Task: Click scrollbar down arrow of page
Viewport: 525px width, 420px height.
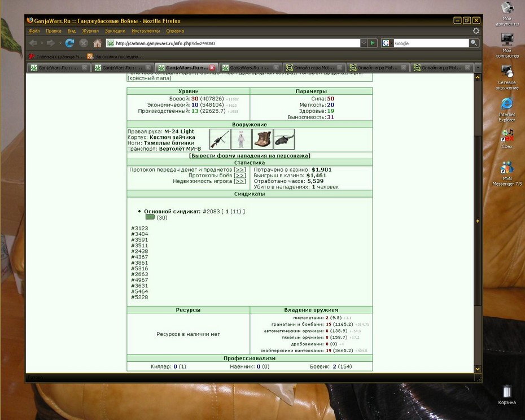Action: click(x=478, y=369)
